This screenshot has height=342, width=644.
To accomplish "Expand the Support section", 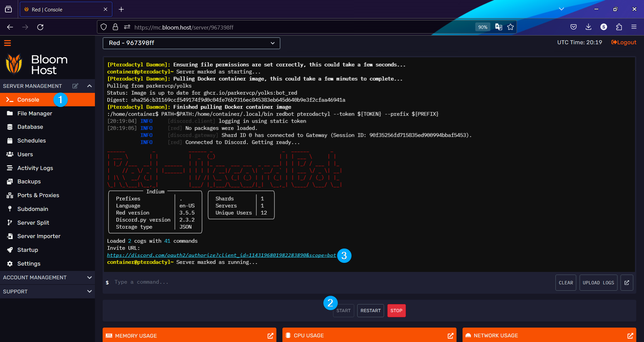I will coord(47,292).
